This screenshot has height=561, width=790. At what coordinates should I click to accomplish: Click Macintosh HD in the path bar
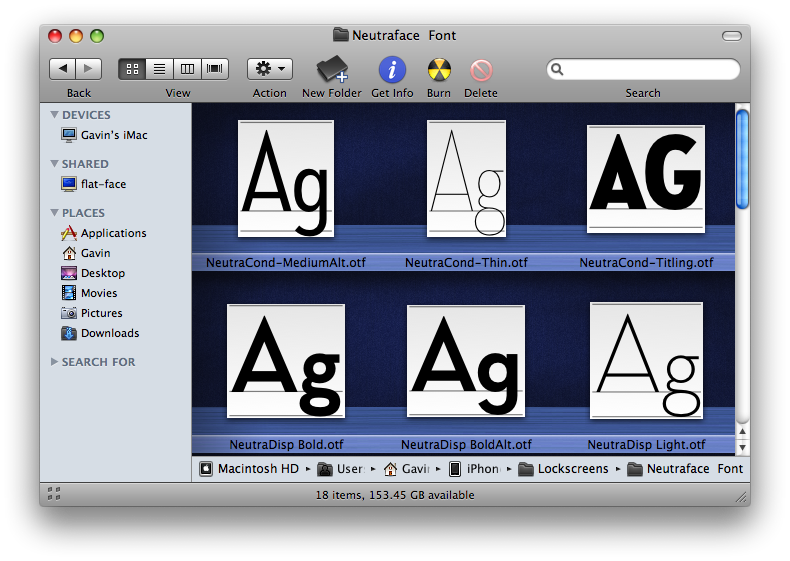pos(249,469)
